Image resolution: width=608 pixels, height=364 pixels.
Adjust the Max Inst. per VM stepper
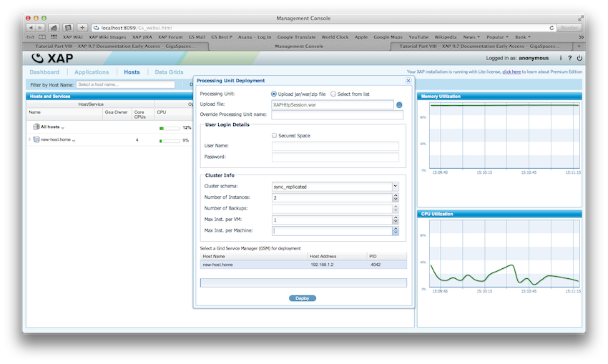click(396, 220)
